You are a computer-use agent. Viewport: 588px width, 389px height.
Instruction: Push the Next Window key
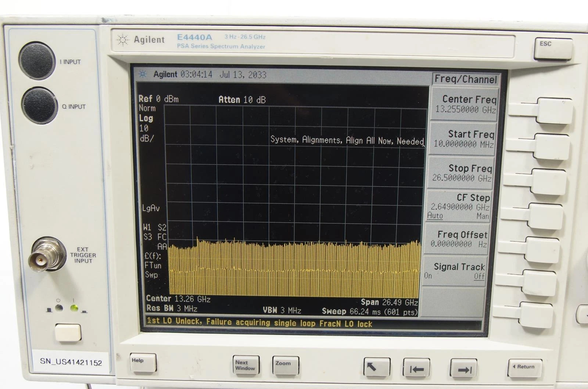[x=246, y=365]
